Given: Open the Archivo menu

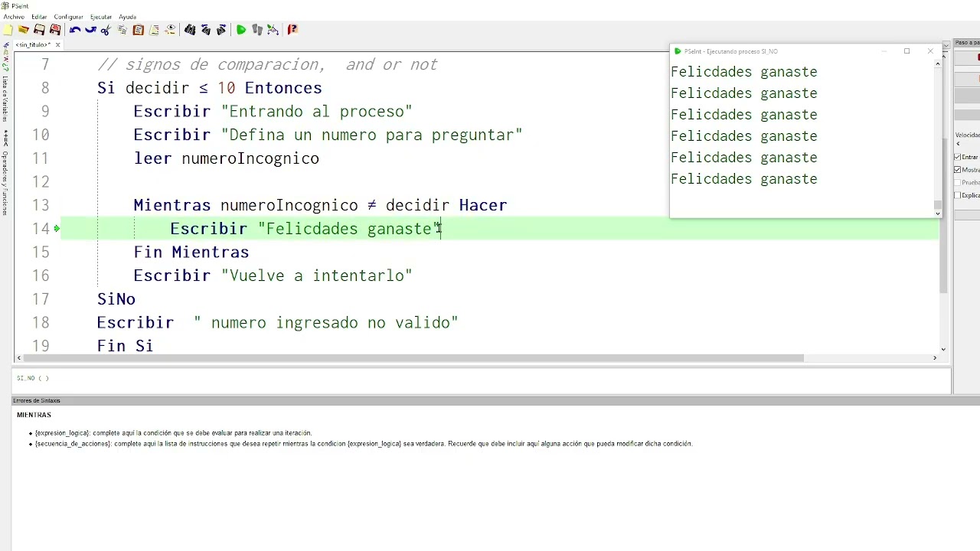Looking at the screenshot, I should [x=14, y=17].
